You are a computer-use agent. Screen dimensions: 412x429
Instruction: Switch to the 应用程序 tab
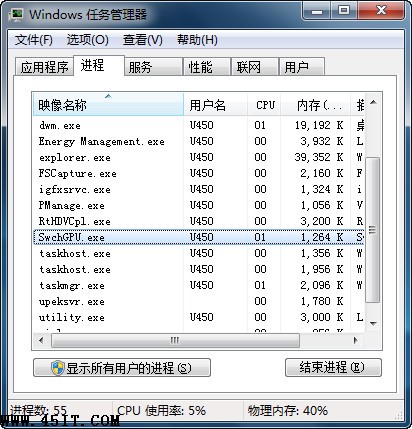point(44,67)
